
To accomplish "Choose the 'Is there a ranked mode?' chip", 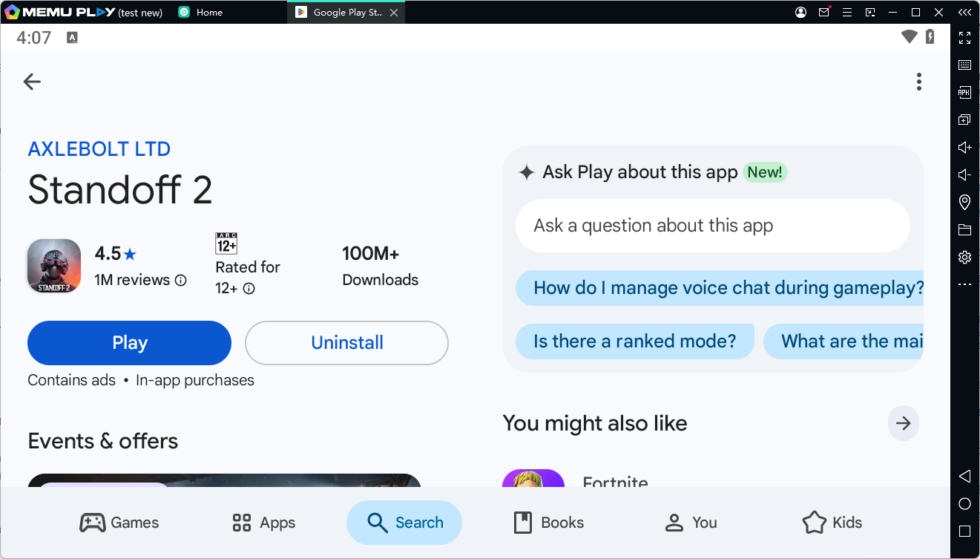I will [634, 341].
